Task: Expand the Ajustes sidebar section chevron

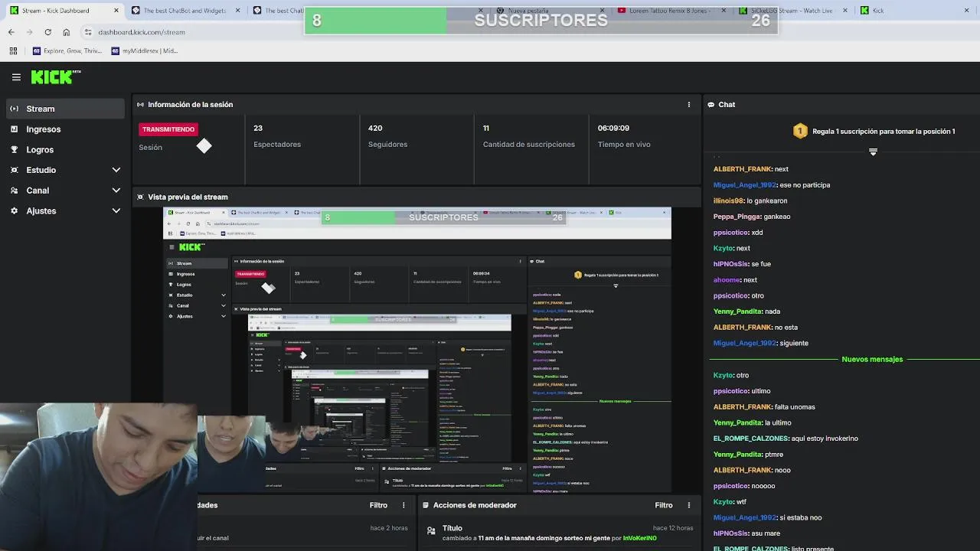Action: coord(116,210)
